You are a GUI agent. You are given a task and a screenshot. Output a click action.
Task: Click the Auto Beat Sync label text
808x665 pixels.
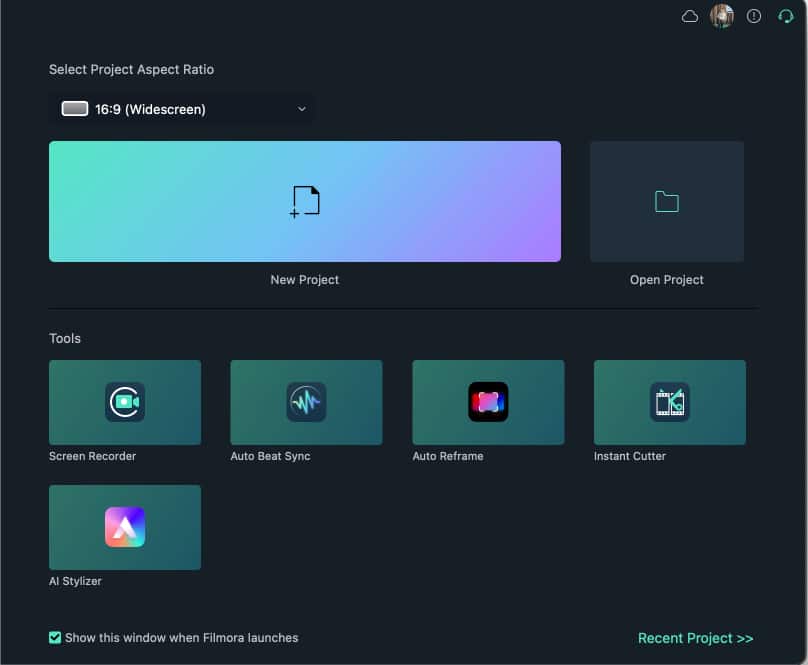[x=270, y=456]
